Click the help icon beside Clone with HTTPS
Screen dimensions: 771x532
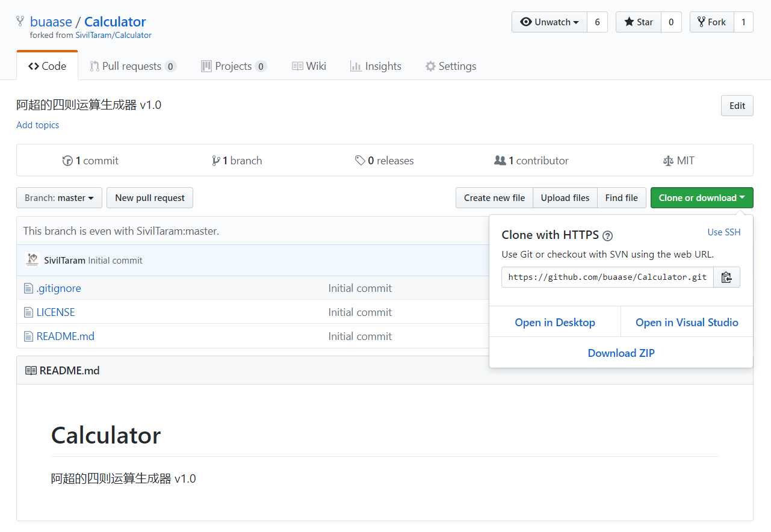[x=608, y=235]
